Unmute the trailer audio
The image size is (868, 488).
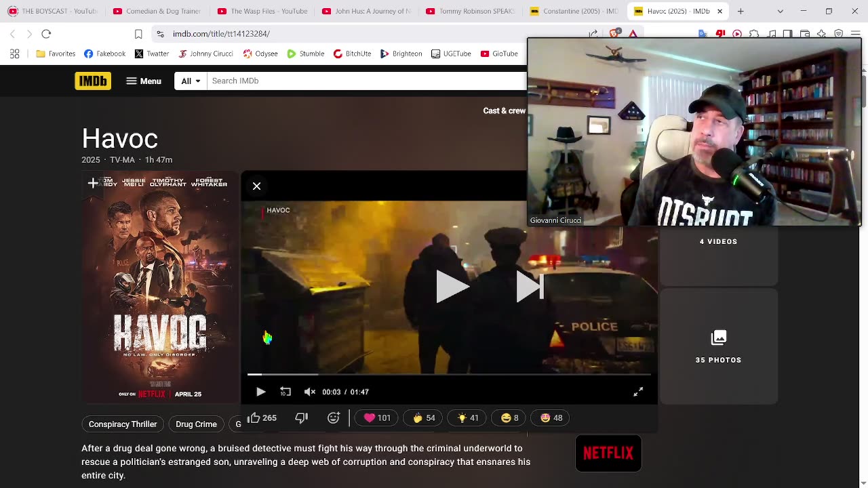[310, 392]
